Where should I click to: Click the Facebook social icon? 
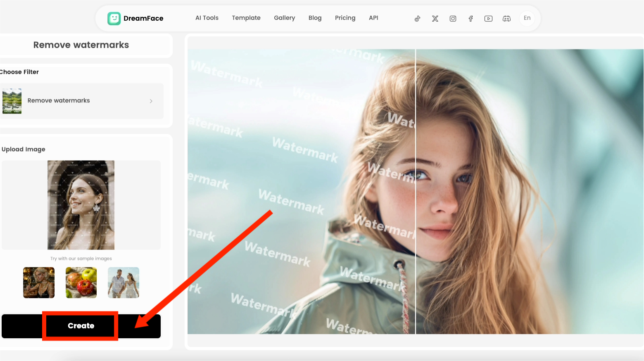[x=471, y=18]
